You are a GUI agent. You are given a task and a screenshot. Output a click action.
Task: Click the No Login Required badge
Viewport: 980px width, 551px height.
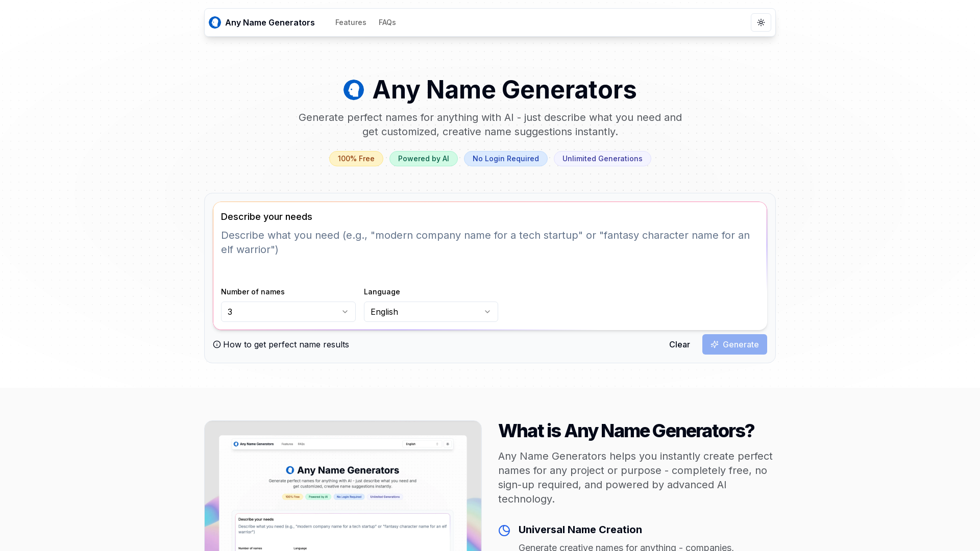tap(505, 159)
